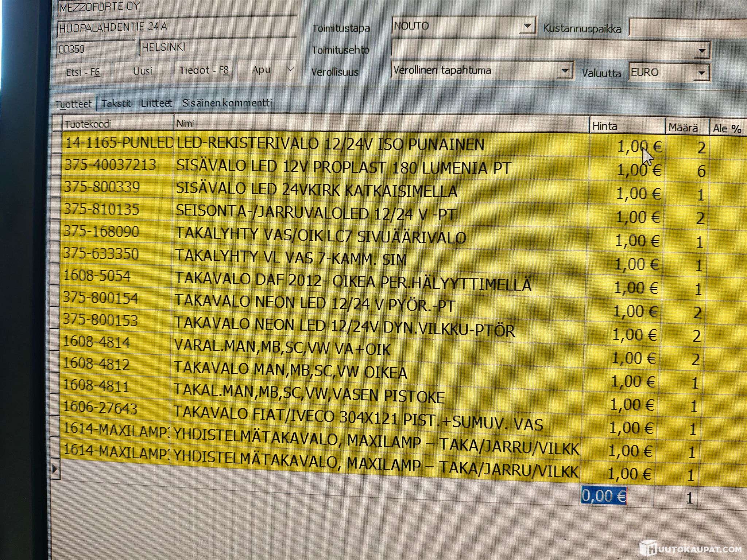This screenshot has width=747, height=560.
Task: Select product code 375-800339
Action: pyautogui.click(x=102, y=187)
